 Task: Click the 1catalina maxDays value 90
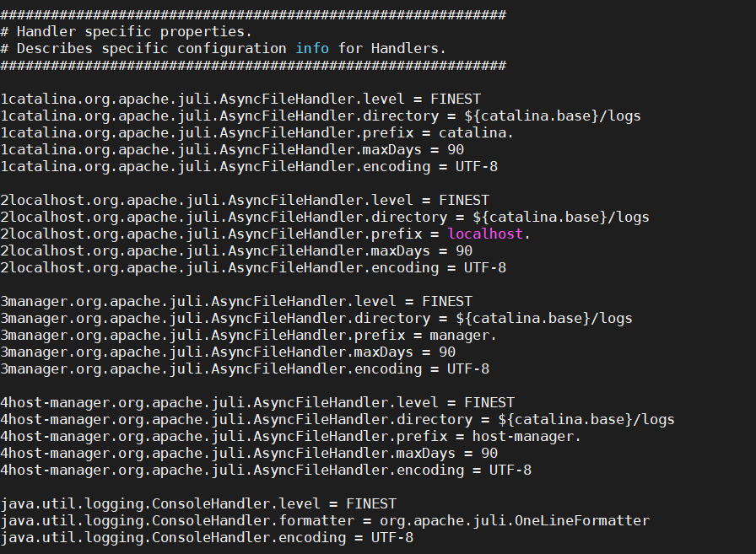[456, 150]
